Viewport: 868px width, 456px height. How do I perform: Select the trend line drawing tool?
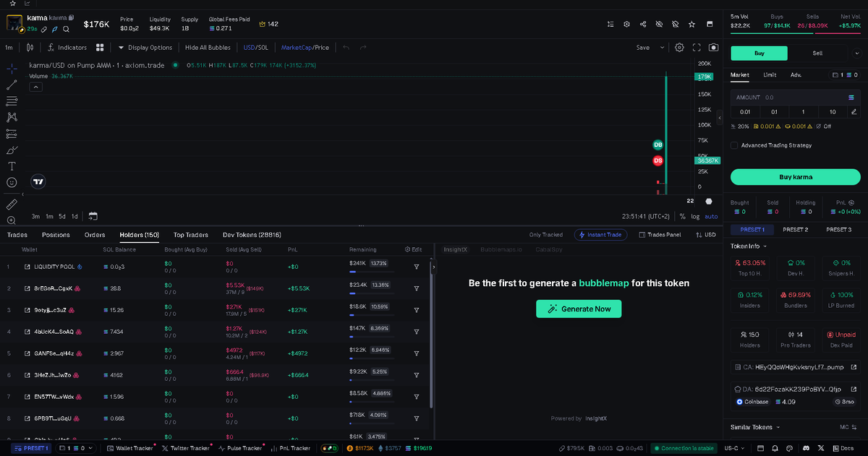tap(12, 85)
